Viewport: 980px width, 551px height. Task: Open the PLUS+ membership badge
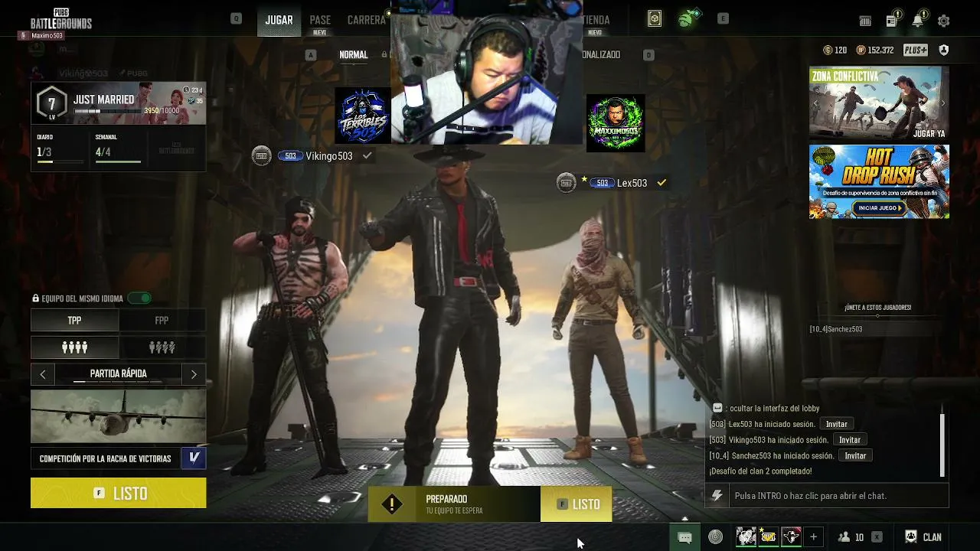point(915,51)
